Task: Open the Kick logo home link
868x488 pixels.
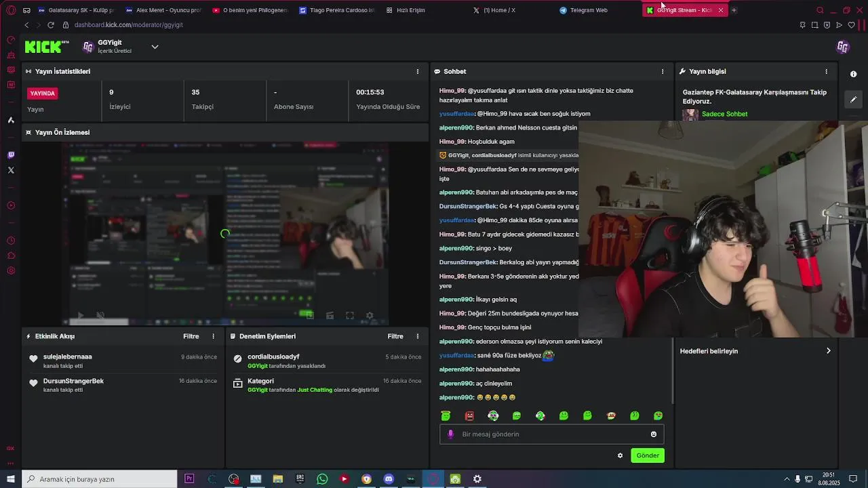Action: (47, 47)
